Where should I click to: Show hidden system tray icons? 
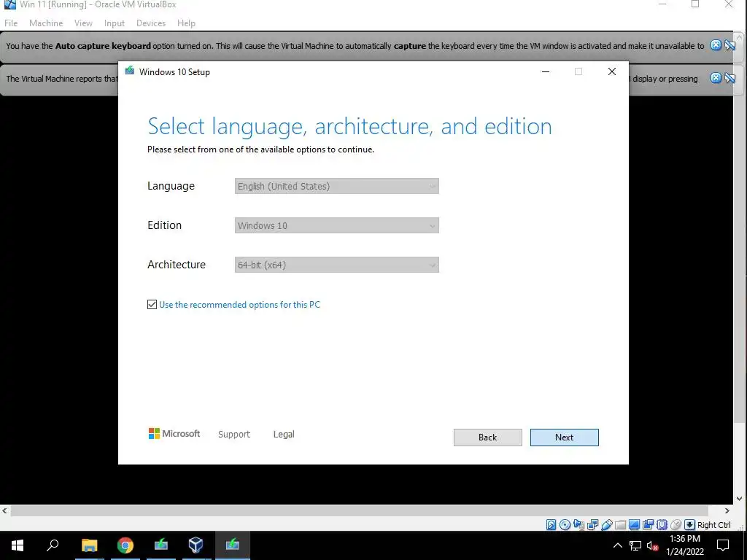(617, 545)
